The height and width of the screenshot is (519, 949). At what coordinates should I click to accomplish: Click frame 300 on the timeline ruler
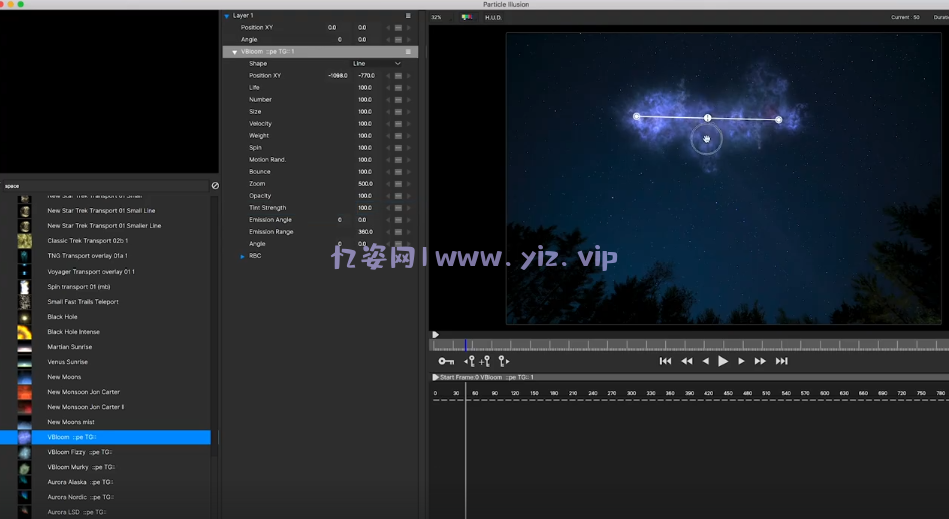point(631,393)
